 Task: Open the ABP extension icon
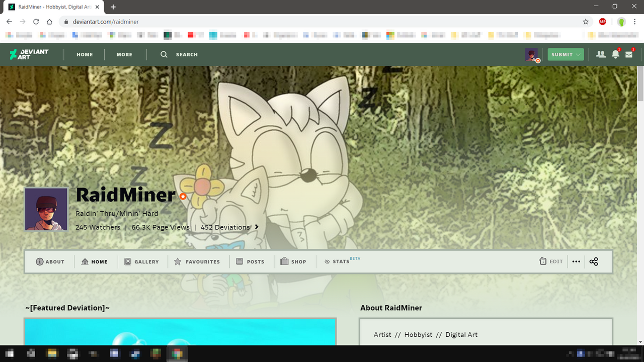pos(603,22)
